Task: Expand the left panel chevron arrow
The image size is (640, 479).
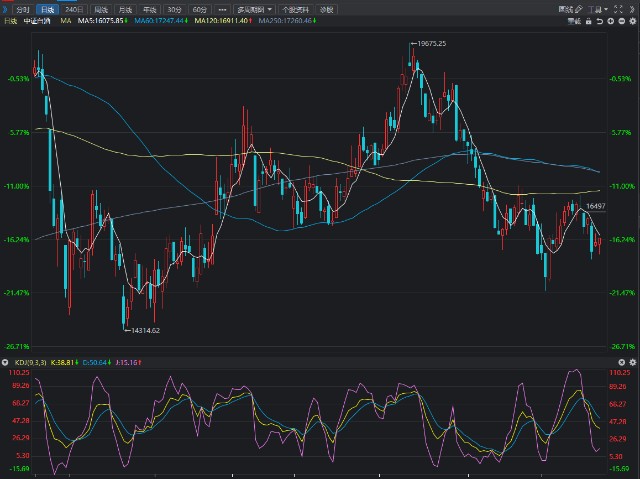Action: coord(5,9)
